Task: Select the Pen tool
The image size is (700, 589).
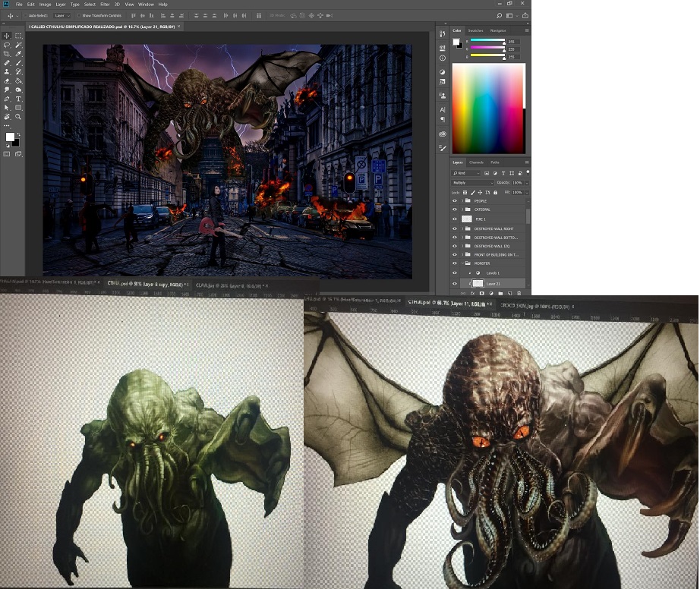Action: click(x=7, y=99)
